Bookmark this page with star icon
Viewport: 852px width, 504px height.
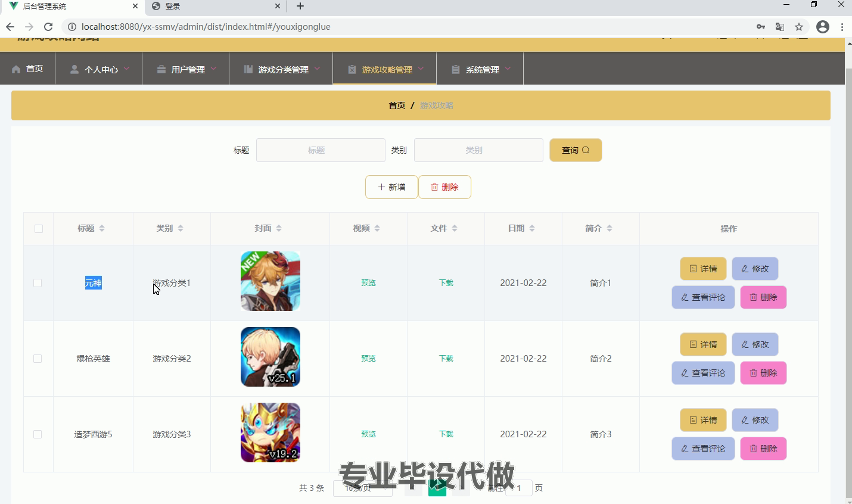[799, 27]
